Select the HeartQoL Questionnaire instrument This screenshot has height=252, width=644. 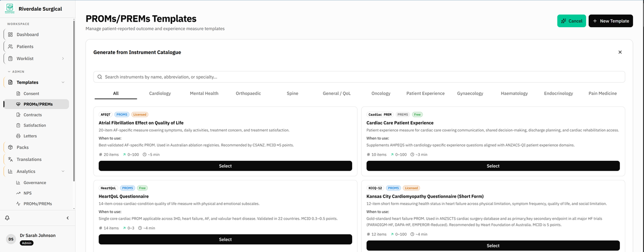point(225,239)
